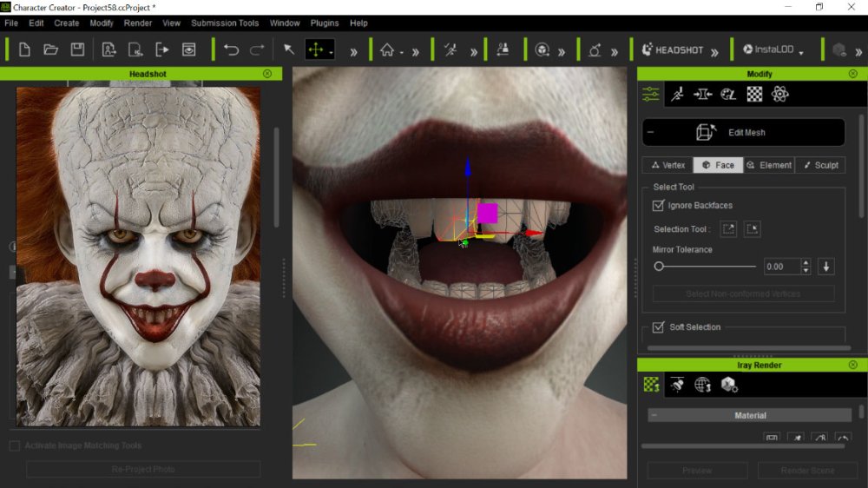Create a new project file
This screenshot has width=868, height=488.
[x=24, y=49]
